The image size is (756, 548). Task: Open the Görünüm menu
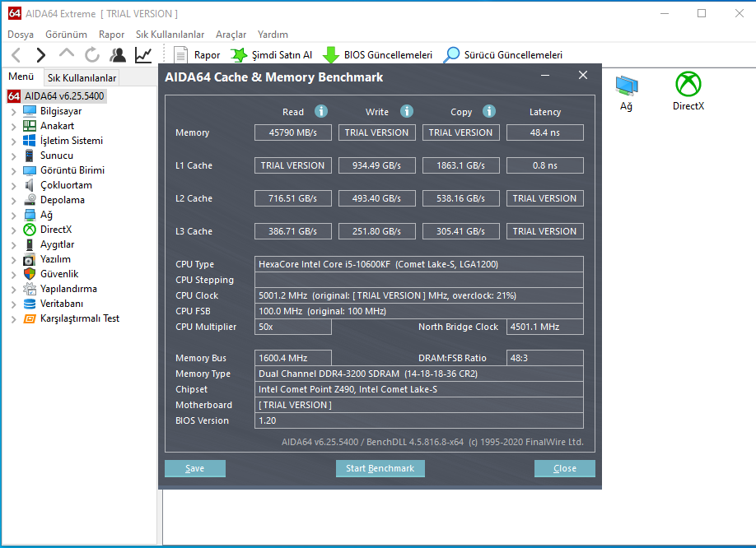[x=66, y=35]
